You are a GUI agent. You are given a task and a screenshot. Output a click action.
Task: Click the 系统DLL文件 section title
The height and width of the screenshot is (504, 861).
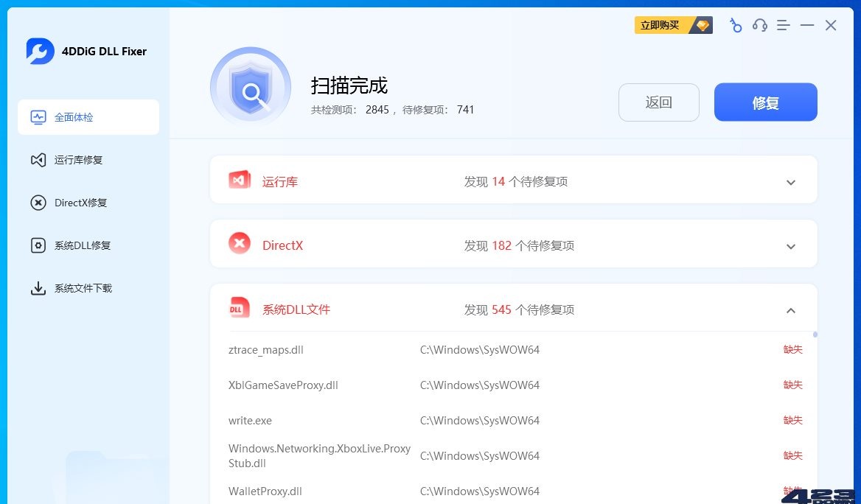point(296,309)
